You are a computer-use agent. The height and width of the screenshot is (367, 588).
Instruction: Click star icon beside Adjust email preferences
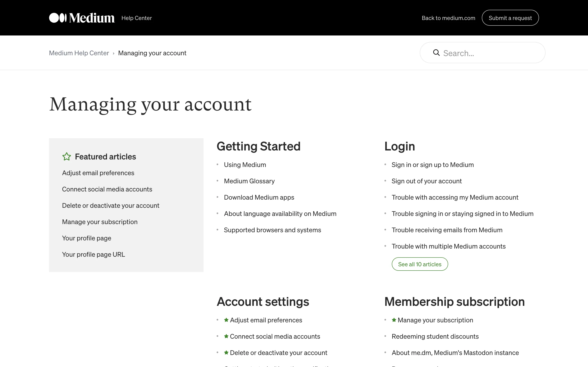click(x=226, y=320)
